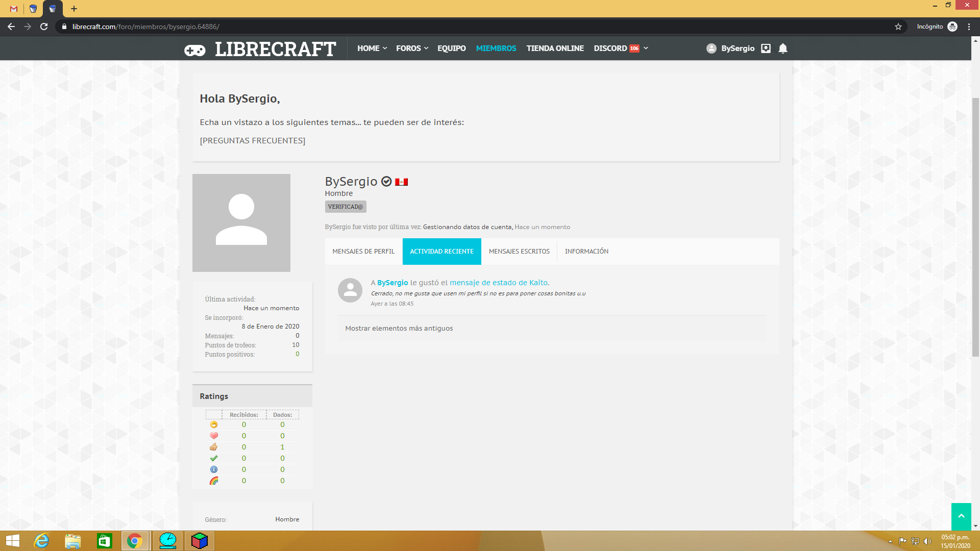Click the large profile avatar image
The width and height of the screenshot is (980, 551).
point(241,223)
